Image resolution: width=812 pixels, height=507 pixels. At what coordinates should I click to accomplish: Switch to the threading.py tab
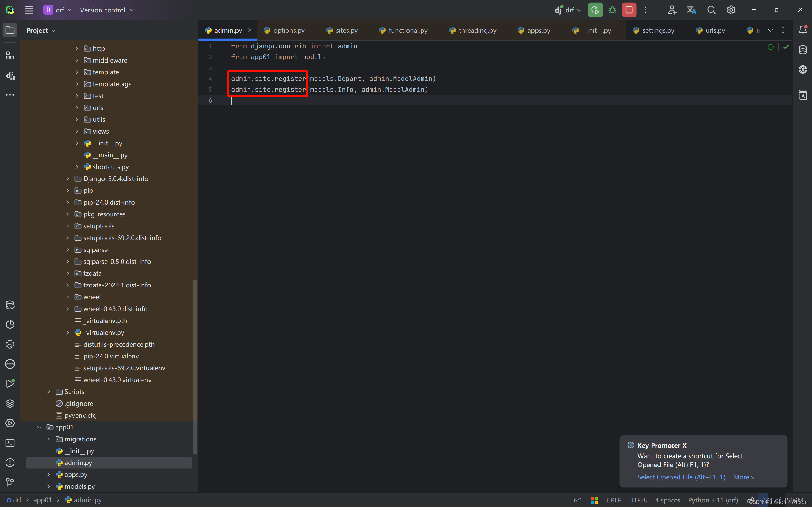473,30
